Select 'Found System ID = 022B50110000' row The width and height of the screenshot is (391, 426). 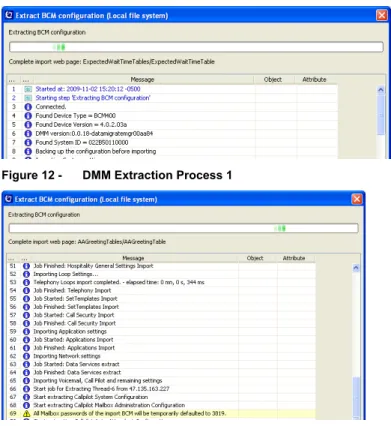click(x=172, y=143)
